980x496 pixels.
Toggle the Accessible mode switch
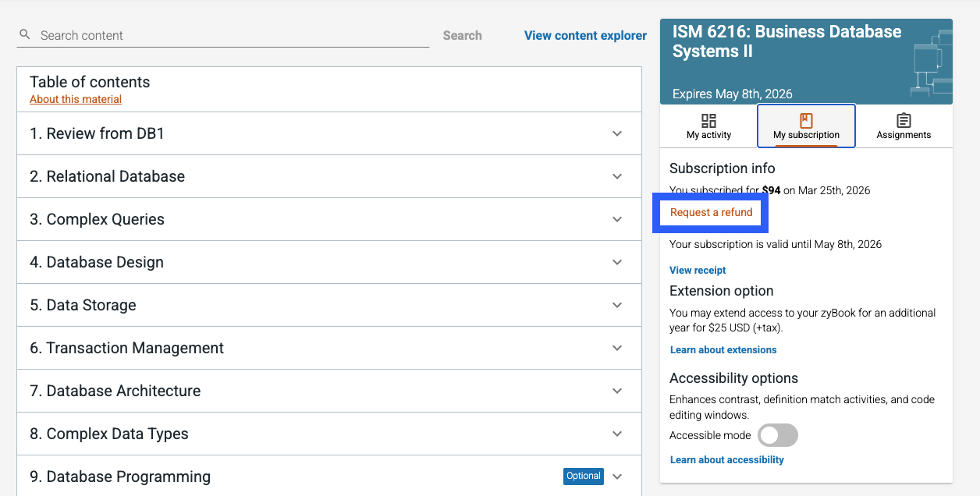click(778, 435)
